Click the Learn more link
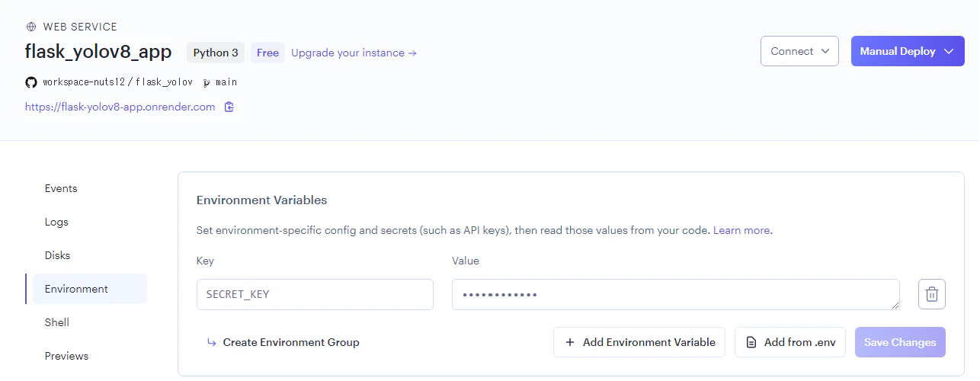 (x=741, y=230)
